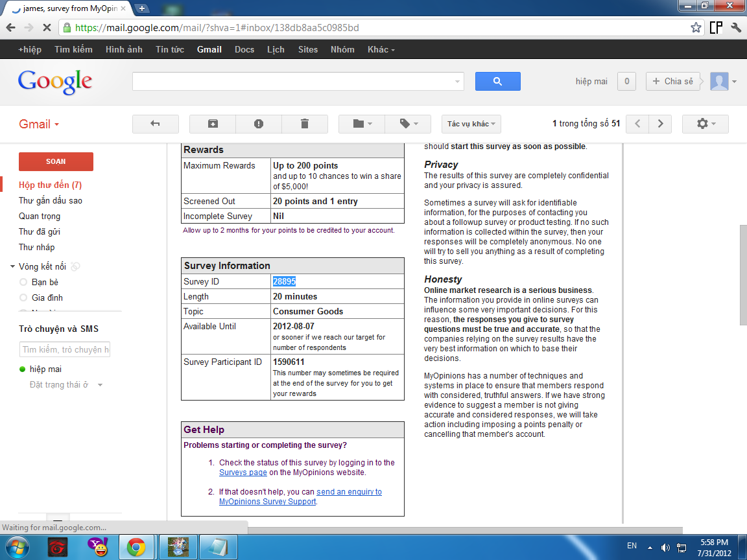Open the Garena taskbar icon
The height and width of the screenshot is (560, 747).
58,547
